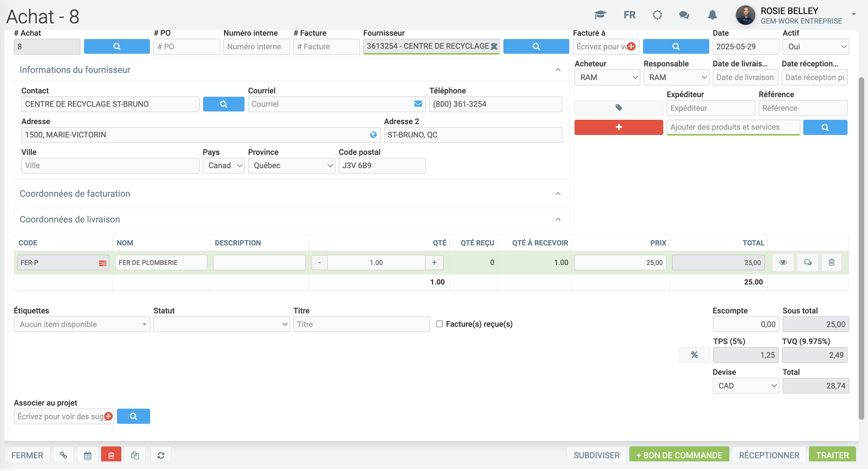Click the calendar icon in bottom toolbar
Image resolution: width=868 pixels, height=471 pixels.
click(x=87, y=455)
